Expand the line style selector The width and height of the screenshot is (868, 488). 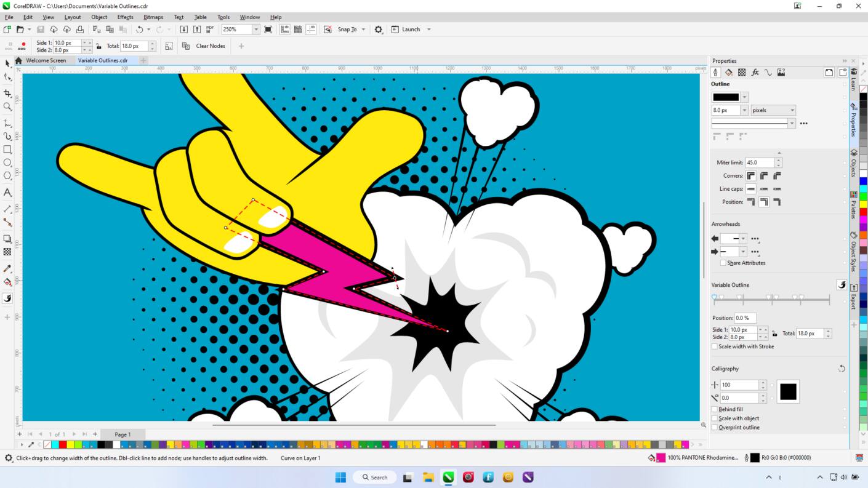pyautogui.click(x=792, y=122)
